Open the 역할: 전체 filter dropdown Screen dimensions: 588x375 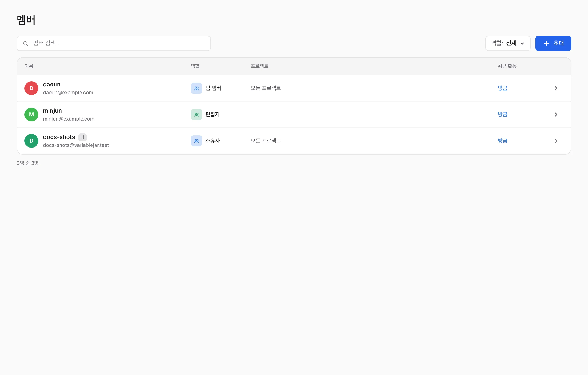click(x=508, y=43)
